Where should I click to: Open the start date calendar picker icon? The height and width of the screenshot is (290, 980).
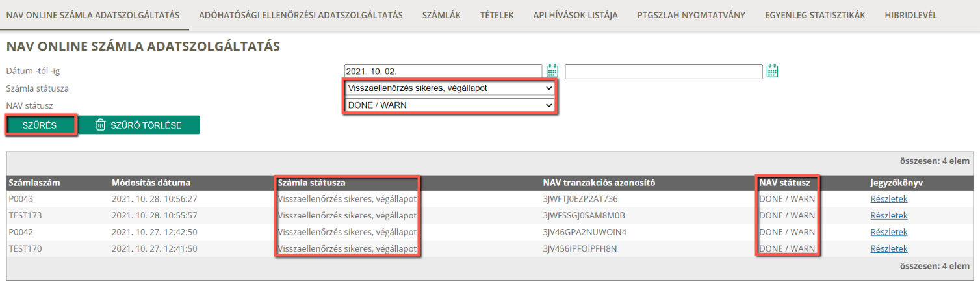pyautogui.click(x=552, y=71)
